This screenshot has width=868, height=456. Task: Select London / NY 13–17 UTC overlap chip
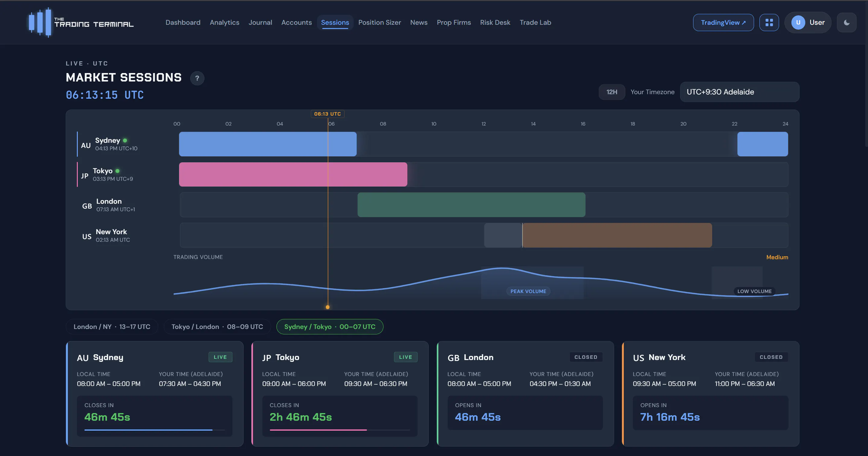112,327
